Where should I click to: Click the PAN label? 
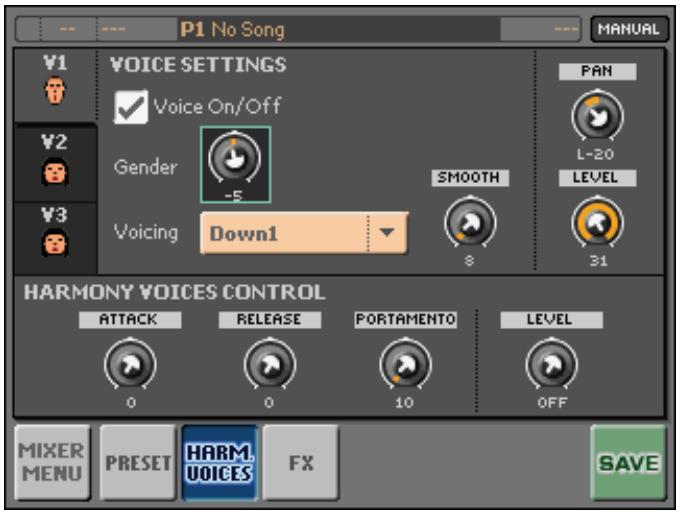(597, 71)
